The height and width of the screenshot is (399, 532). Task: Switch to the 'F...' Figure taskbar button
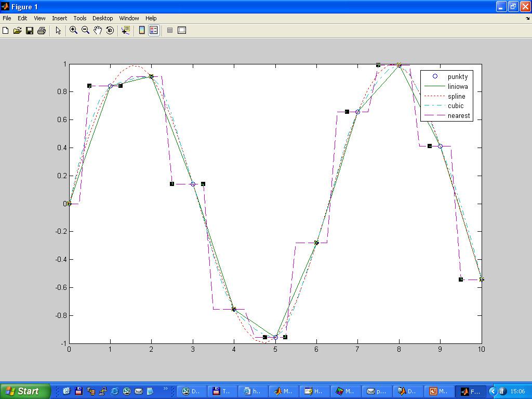point(470,391)
